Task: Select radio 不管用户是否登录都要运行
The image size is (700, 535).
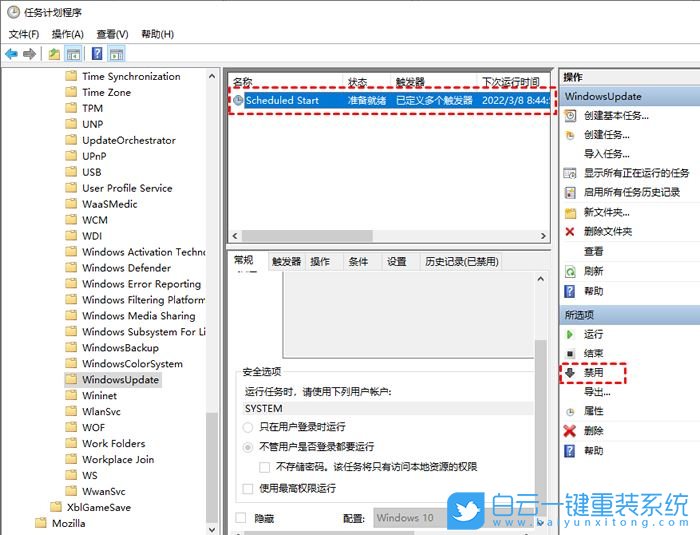Action: coord(248,447)
